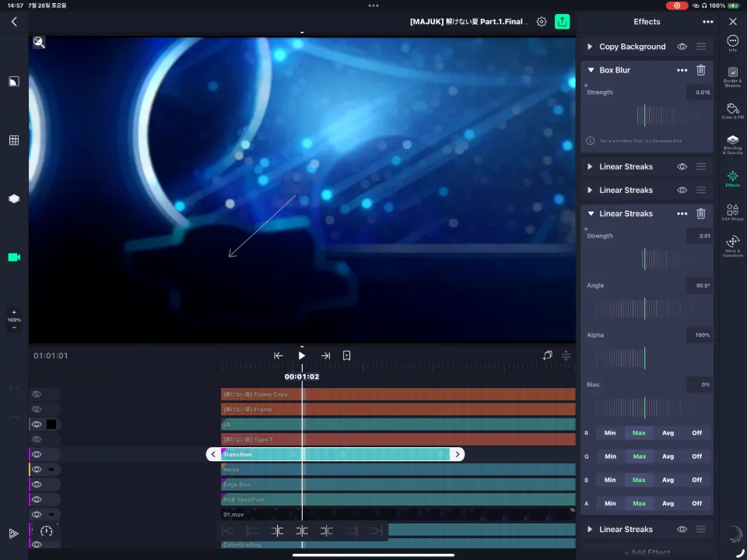Open the Edit Shape panel

733,212
